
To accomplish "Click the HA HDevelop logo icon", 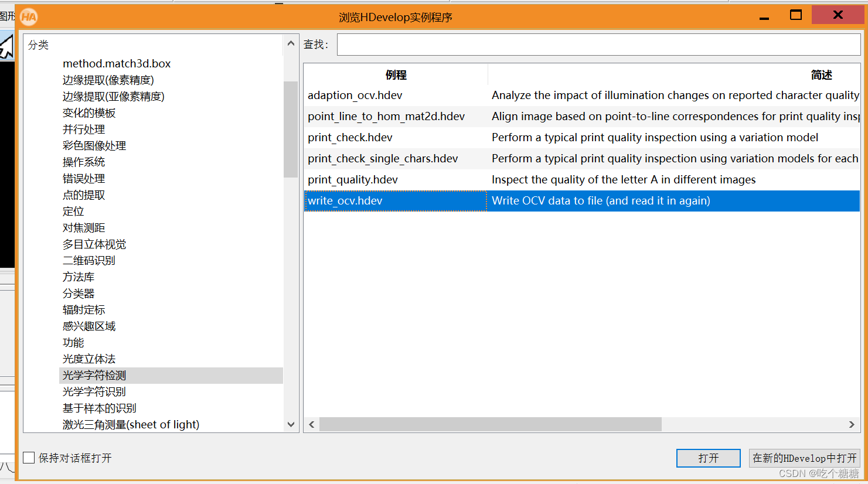I will click(x=28, y=17).
